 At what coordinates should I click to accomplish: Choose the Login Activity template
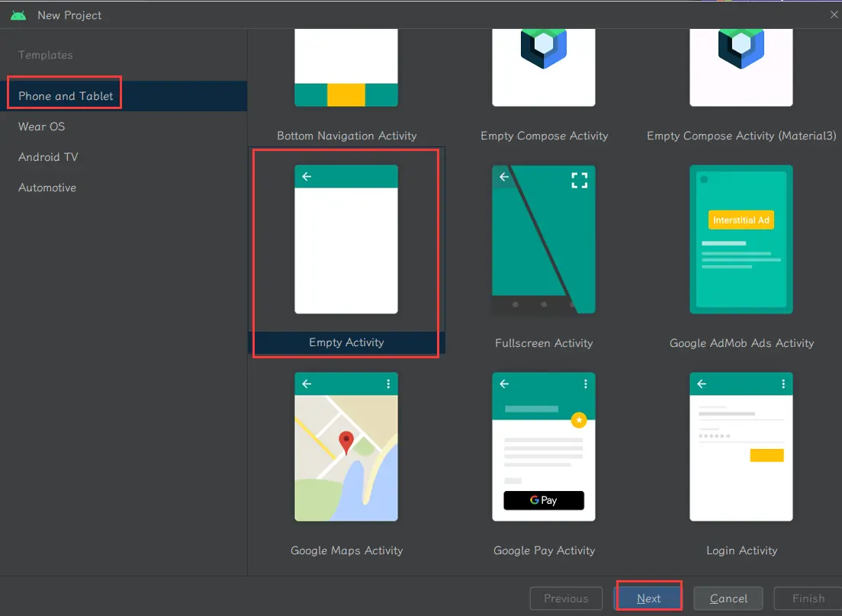(741, 447)
